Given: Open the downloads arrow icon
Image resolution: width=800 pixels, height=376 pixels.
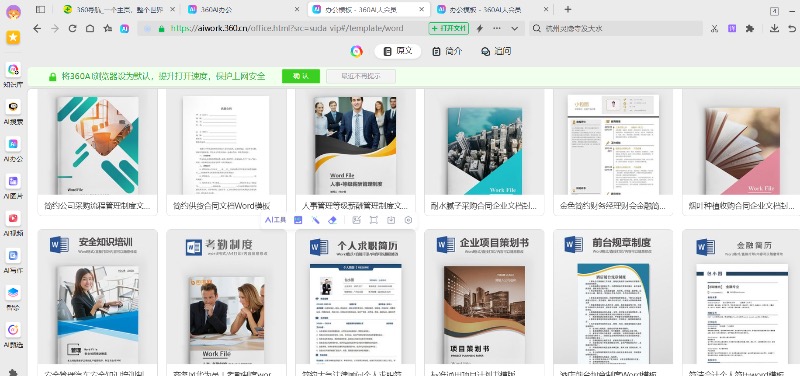Looking at the screenshot, I should point(774,29).
